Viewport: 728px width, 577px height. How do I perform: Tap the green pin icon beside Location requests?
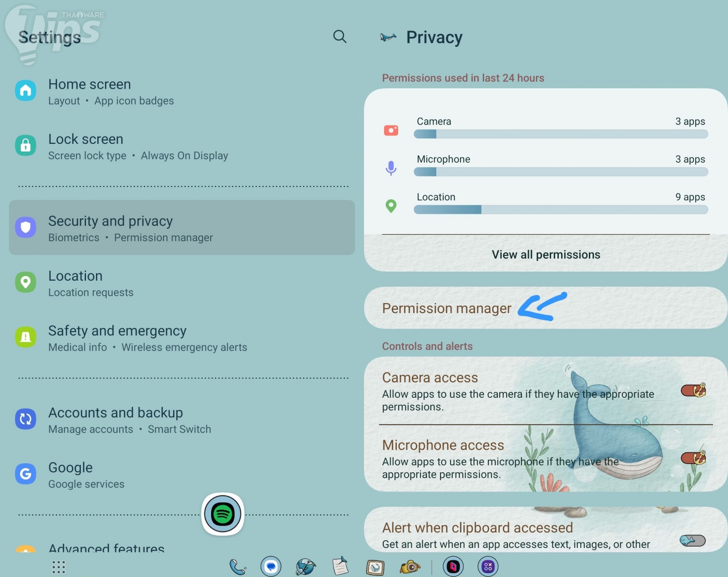click(x=25, y=282)
